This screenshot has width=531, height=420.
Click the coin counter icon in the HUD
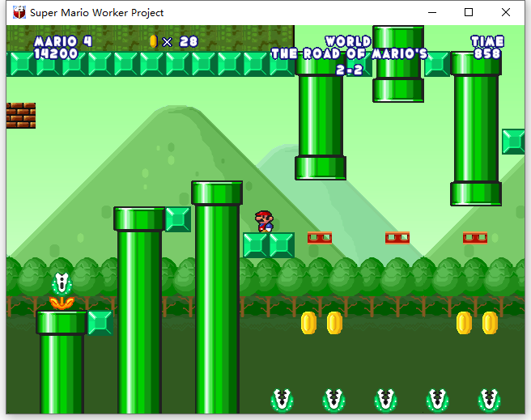pos(154,41)
